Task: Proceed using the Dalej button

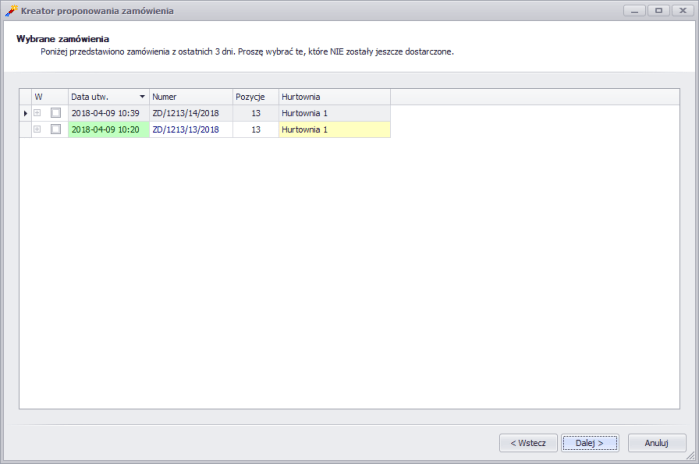Action: [590, 442]
